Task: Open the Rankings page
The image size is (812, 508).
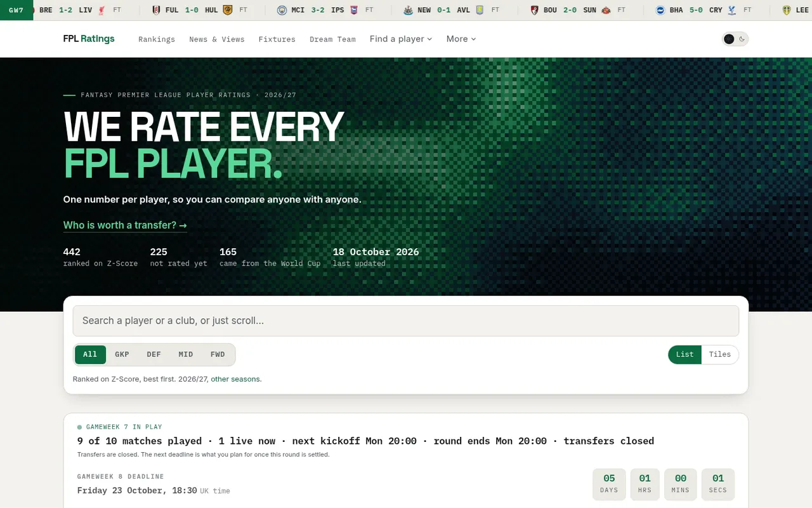Action: [157, 39]
